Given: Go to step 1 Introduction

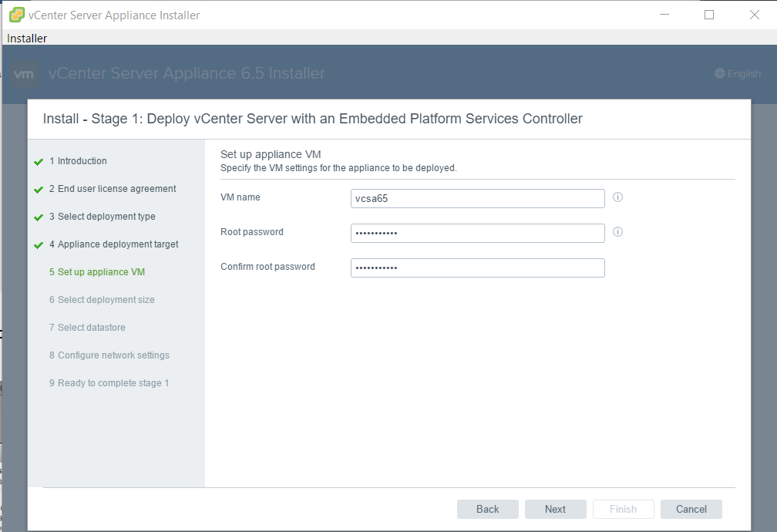Looking at the screenshot, I should [78, 161].
